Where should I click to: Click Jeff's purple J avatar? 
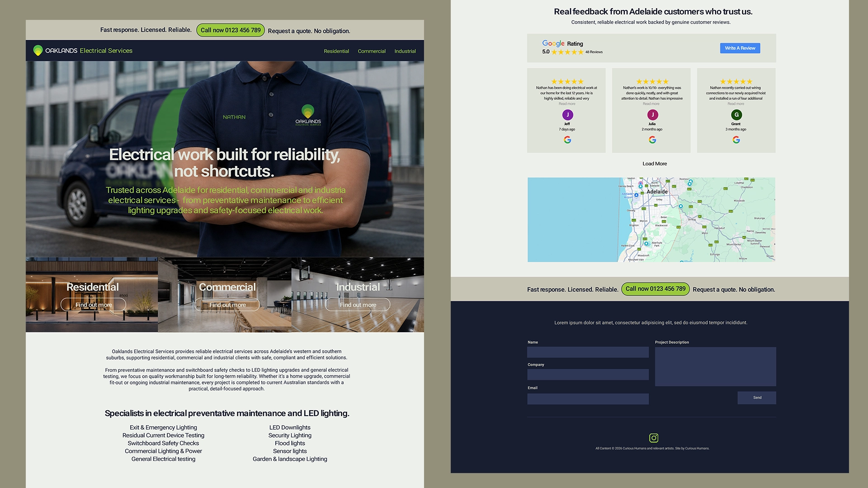(x=568, y=115)
